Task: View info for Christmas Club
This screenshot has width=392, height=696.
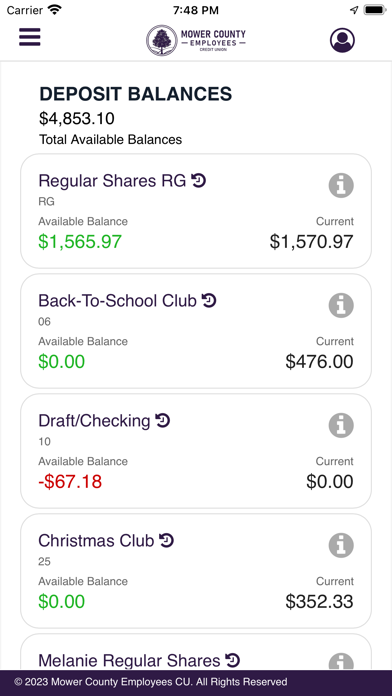Action: click(x=341, y=545)
